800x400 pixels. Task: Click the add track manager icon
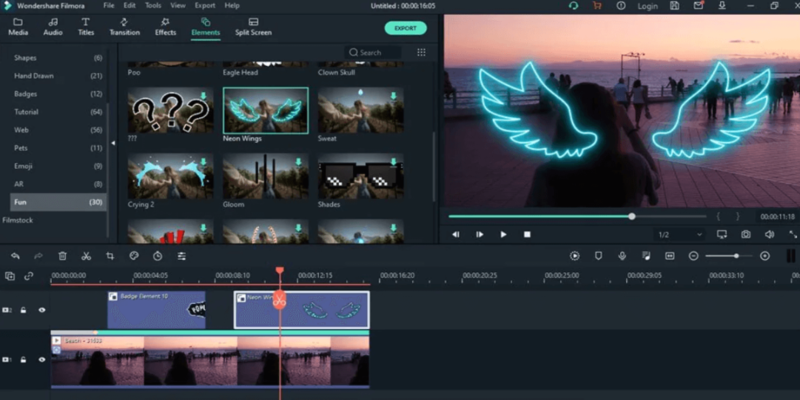point(10,276)
